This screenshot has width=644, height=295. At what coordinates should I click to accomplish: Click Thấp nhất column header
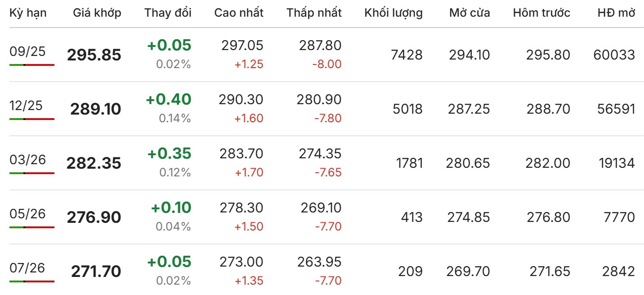coord(314,13)
